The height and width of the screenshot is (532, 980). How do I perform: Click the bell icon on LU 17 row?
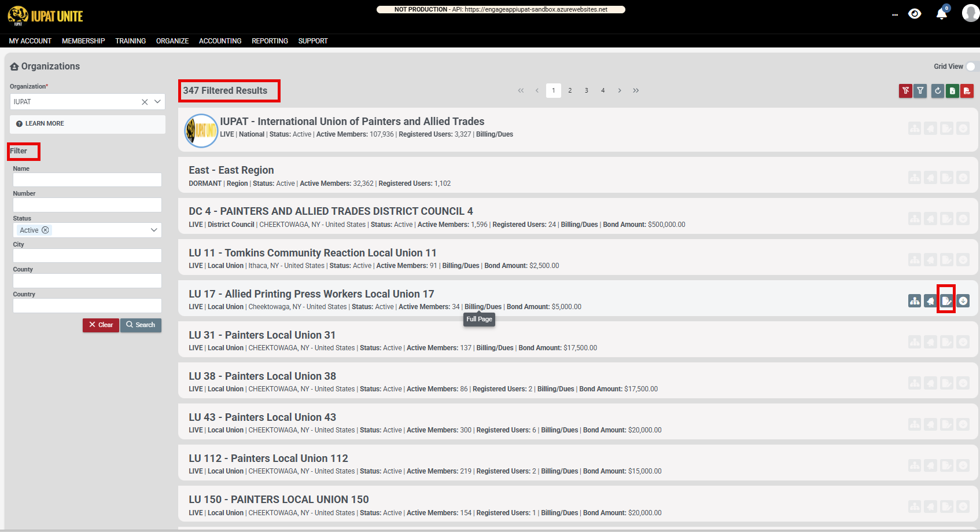point(930,301)
